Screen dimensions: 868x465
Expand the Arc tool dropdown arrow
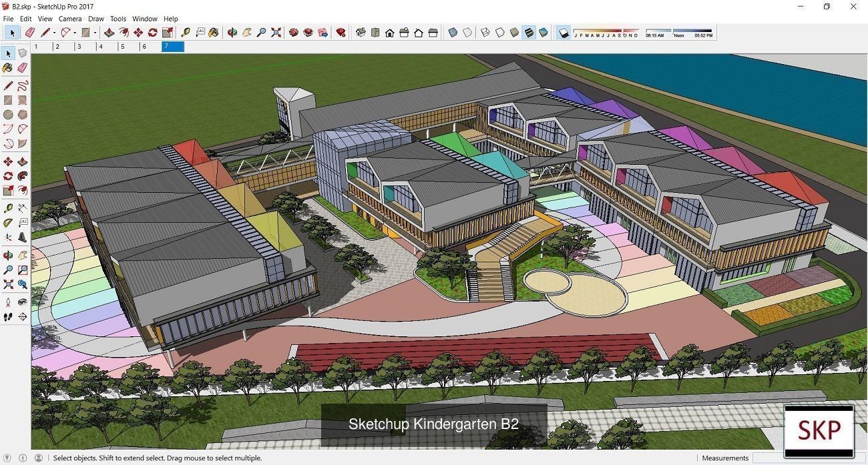(75, 32)
